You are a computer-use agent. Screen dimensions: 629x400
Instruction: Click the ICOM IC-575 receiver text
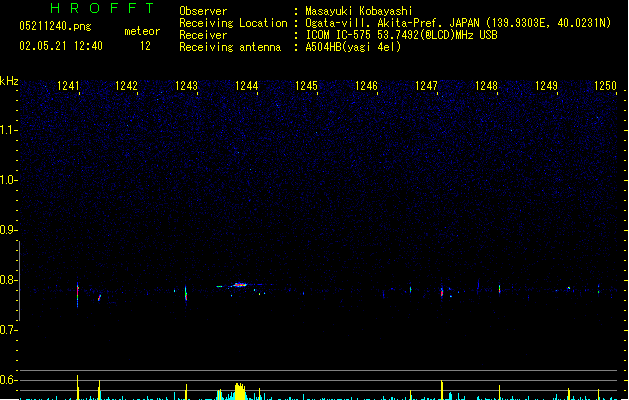point(402,35)
